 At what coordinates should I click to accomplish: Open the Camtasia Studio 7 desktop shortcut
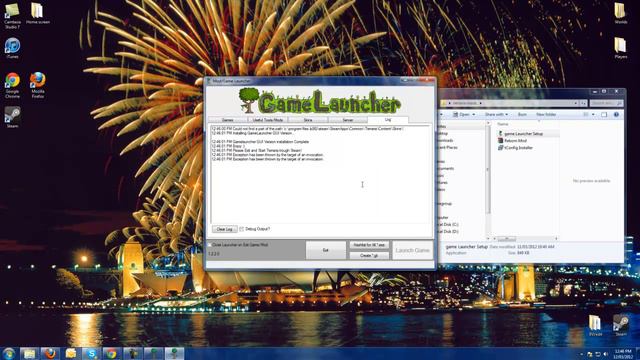12,16
